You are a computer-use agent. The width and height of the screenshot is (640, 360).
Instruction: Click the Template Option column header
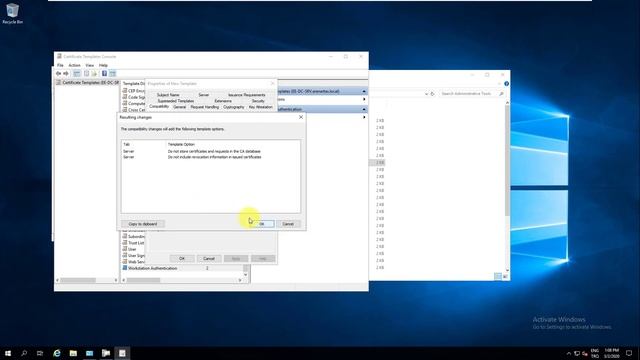coord(181,144)
